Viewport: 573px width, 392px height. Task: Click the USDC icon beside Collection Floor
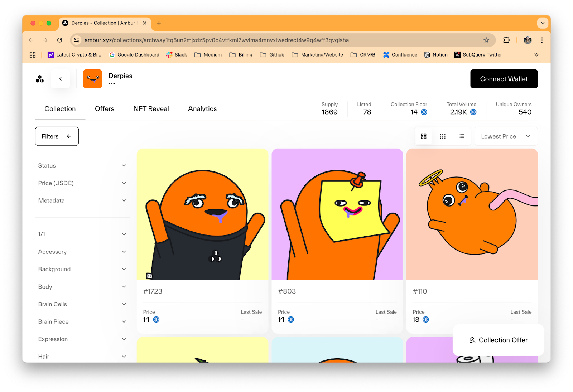click(424, 112)
